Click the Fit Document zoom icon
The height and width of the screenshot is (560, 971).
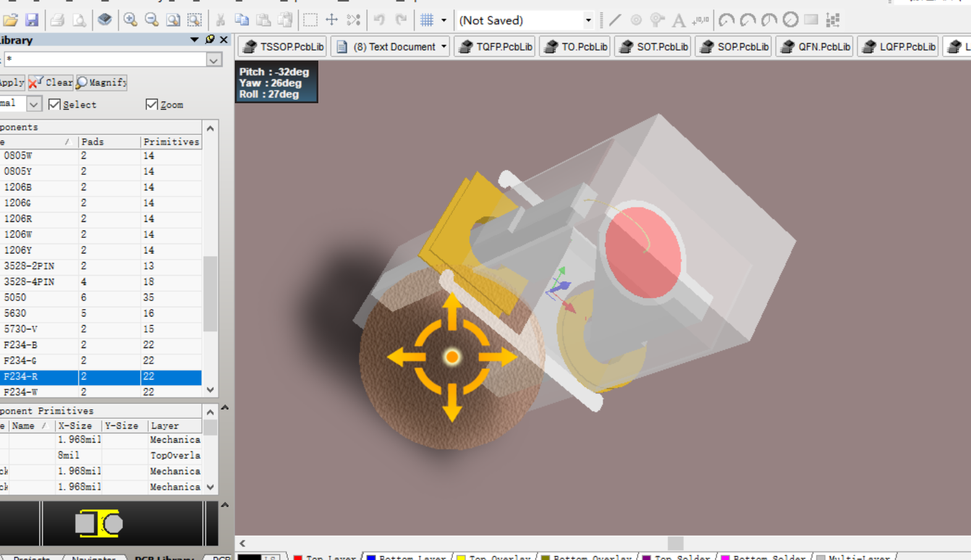point(173,20)
